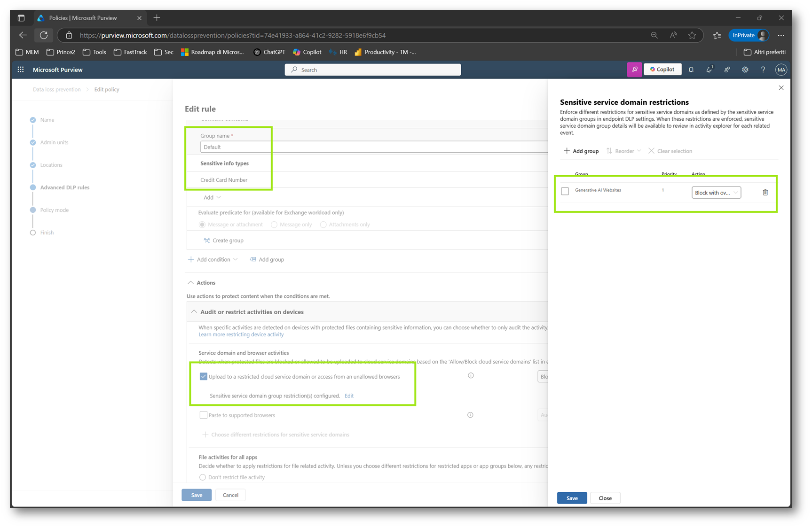
Task: Refresh the Purview page
Action: (44, 35)
